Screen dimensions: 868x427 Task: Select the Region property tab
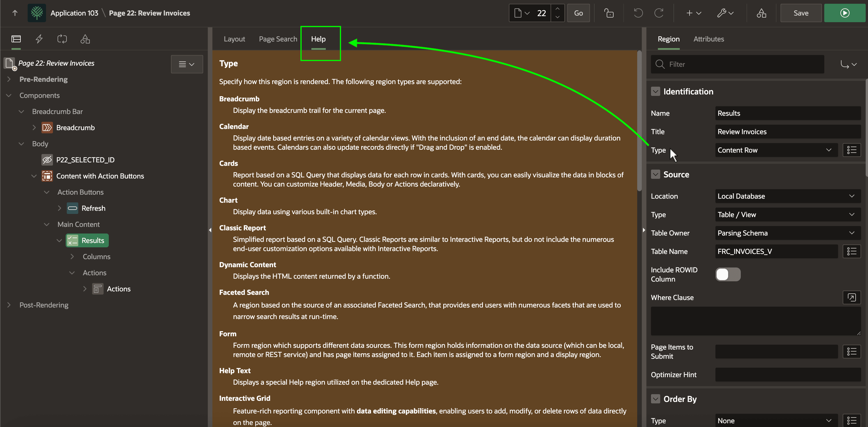[669, 39]
